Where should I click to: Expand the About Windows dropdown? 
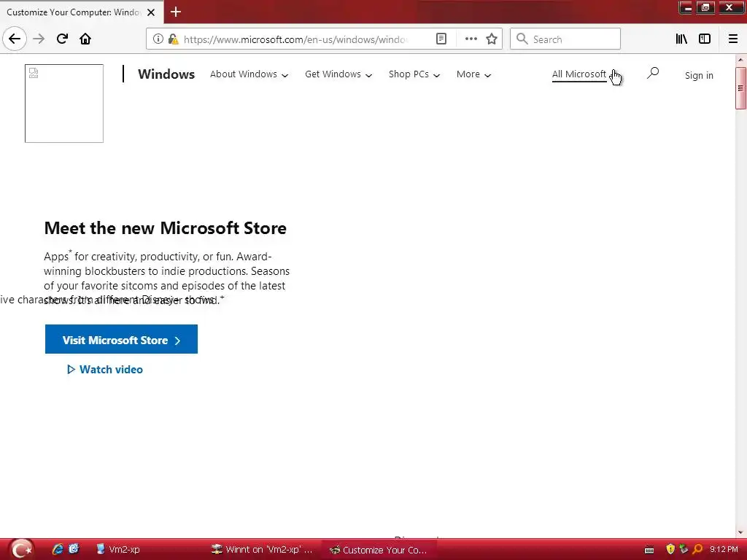coord(249,74)
